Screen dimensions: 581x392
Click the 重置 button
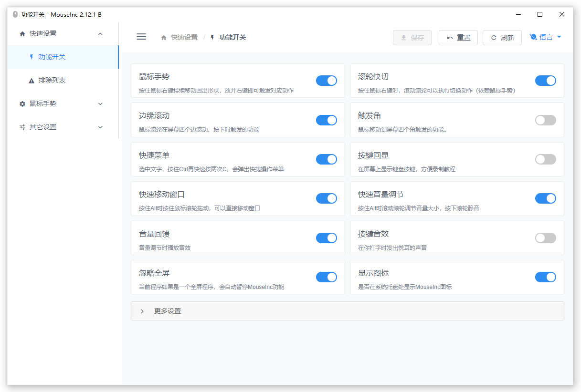[x=458, y=38]
